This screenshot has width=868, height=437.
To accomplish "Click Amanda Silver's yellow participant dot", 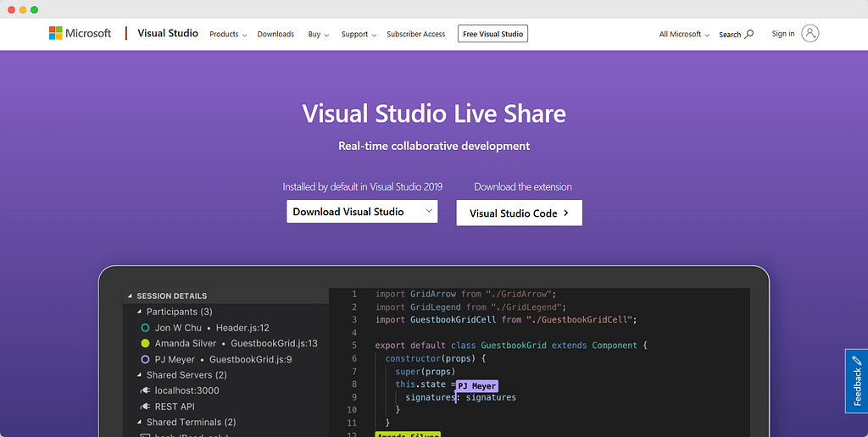I will point(145,344).
